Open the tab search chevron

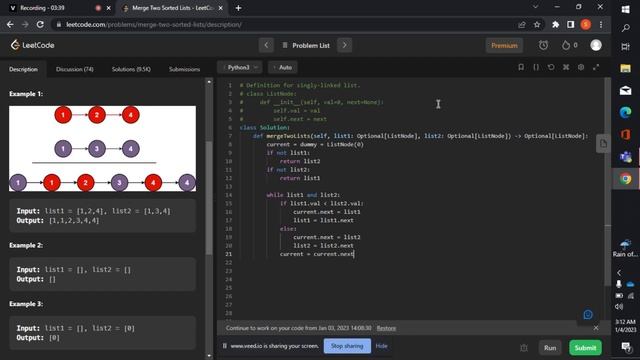coord(535,7)
